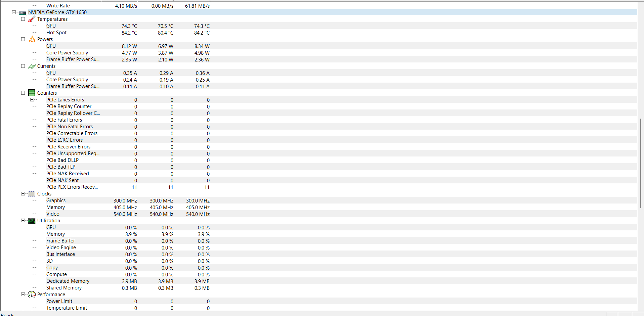Collapse the Currents group
Image resolution: width=644 pixels, height=316 pixels.
point(23,66)
